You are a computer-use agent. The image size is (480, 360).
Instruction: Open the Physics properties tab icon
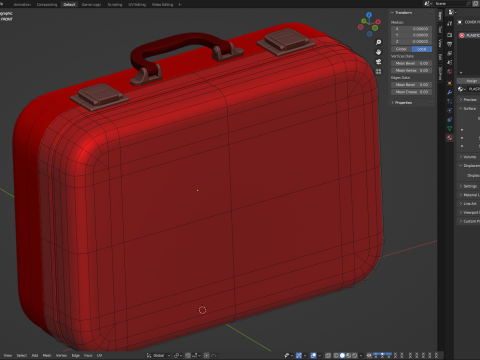(x=449, y=110)
